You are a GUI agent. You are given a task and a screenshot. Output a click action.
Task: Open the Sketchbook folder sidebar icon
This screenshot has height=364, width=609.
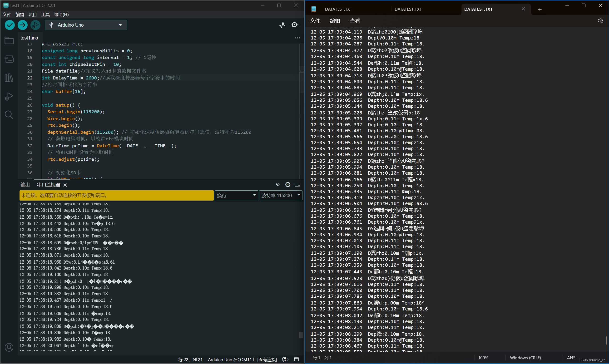pos(9,40)
